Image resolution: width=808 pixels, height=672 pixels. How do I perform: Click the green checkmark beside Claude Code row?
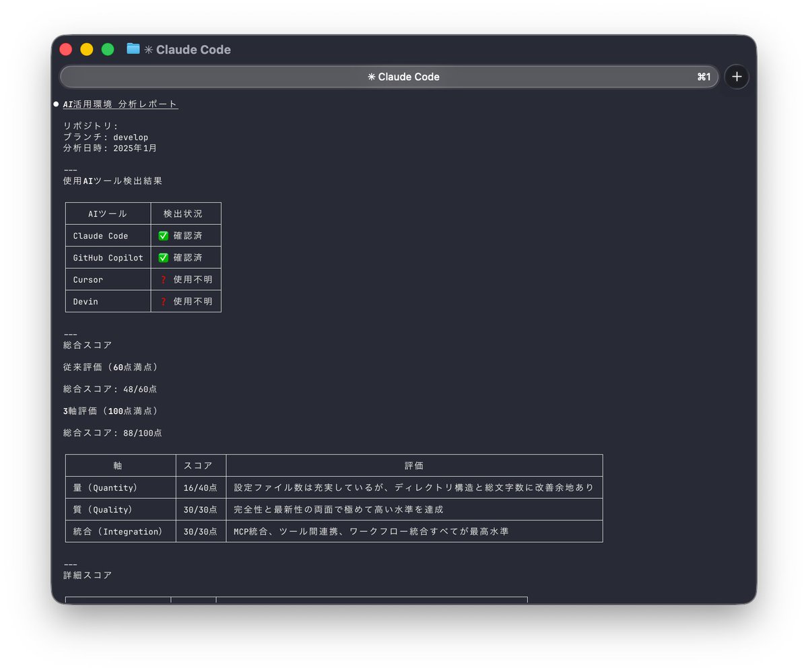tap(163, 236)
